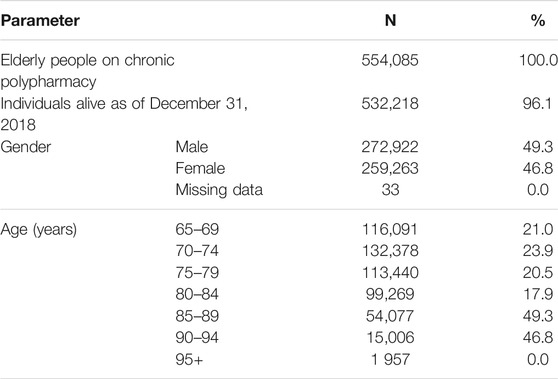Click the % column header

click(538, 20)
